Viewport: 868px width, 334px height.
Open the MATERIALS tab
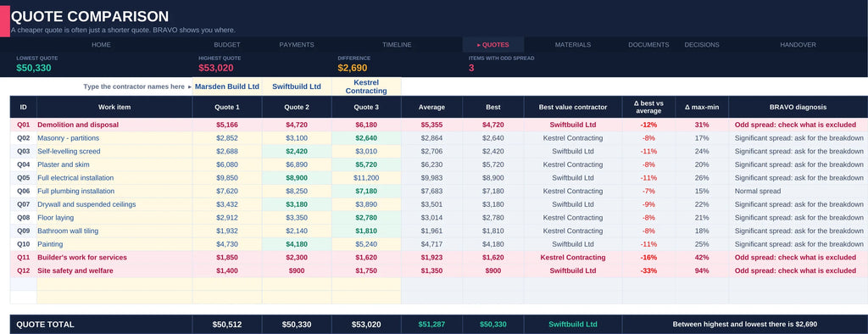[573, 45]
